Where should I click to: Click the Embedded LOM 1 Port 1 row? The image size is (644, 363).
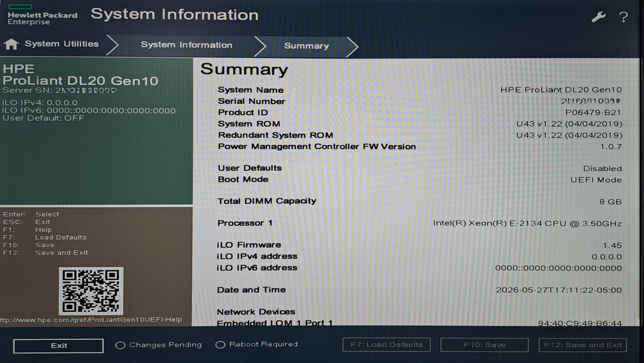[x=419, y=323]
